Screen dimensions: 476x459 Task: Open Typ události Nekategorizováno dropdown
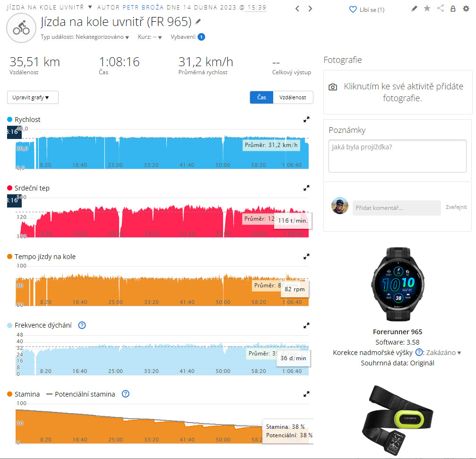[85, 37]
